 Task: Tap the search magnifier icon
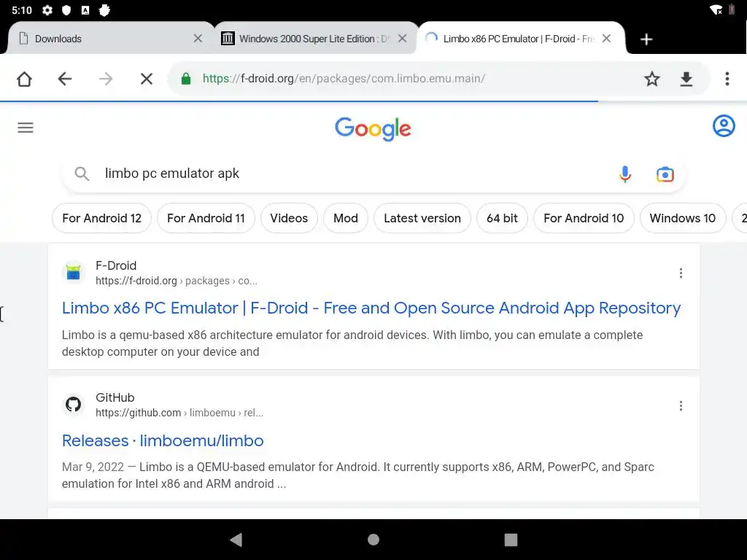(x=82, y=174)
